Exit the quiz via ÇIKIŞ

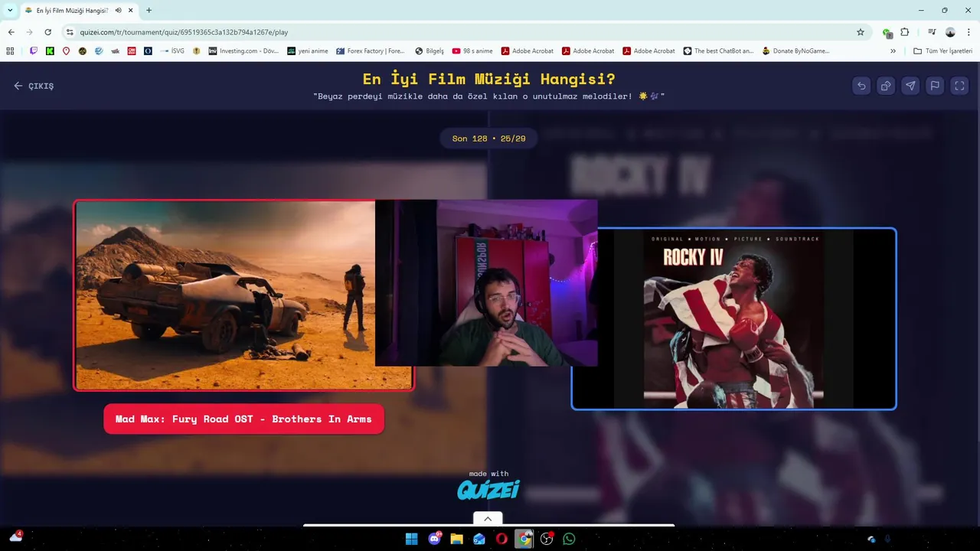coord(34,86)
